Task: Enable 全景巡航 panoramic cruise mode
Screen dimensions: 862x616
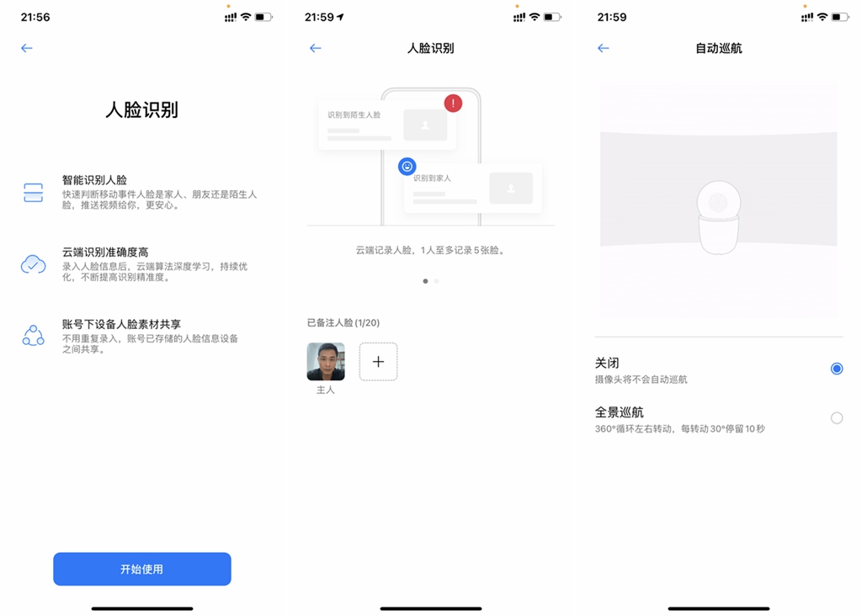Action: (836, 417)
